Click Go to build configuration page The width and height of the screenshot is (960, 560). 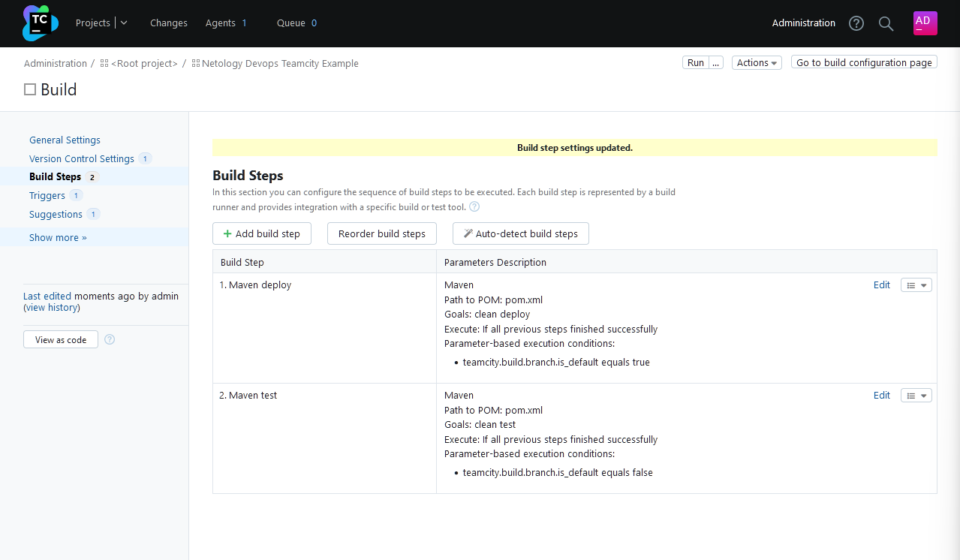coord(863,62)
